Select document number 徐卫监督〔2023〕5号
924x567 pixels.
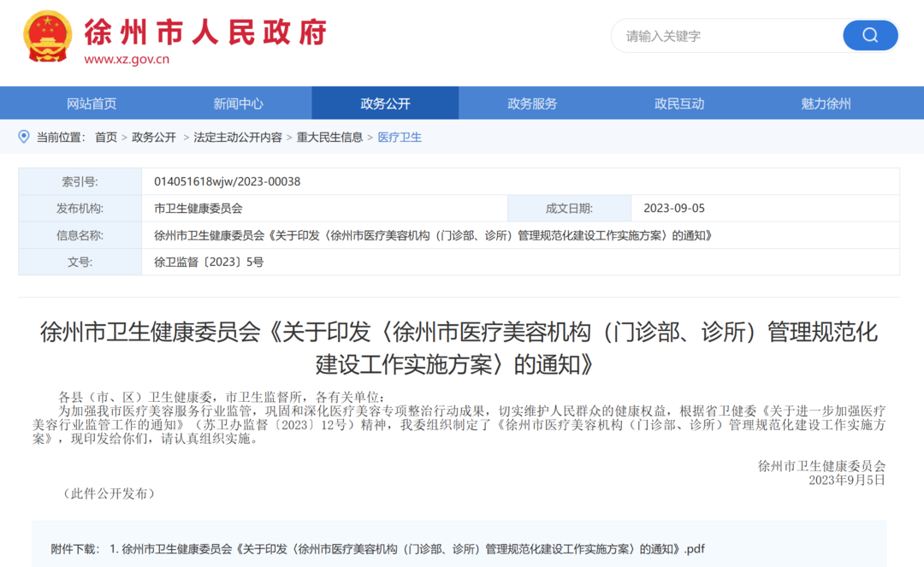(210, 262)
